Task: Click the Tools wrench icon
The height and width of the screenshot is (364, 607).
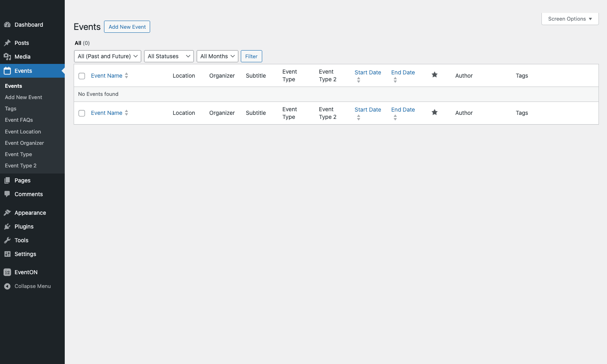Action: tap(7, 240)
